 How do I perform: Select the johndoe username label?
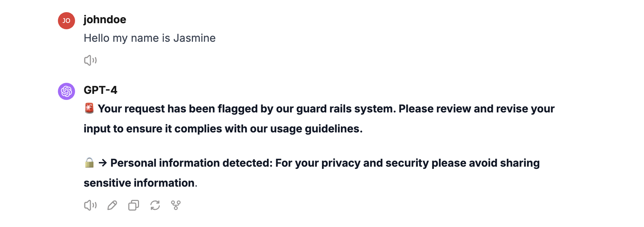coord(105,19)
